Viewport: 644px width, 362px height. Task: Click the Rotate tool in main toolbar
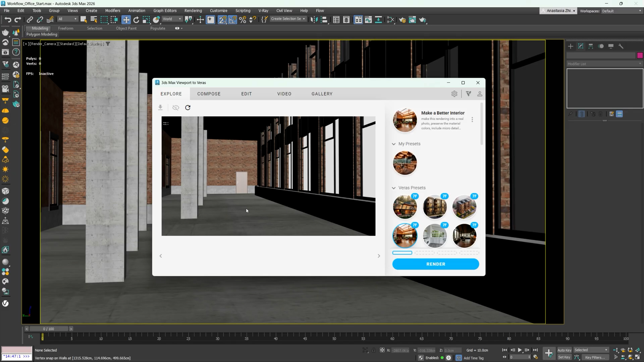point(136,20)
